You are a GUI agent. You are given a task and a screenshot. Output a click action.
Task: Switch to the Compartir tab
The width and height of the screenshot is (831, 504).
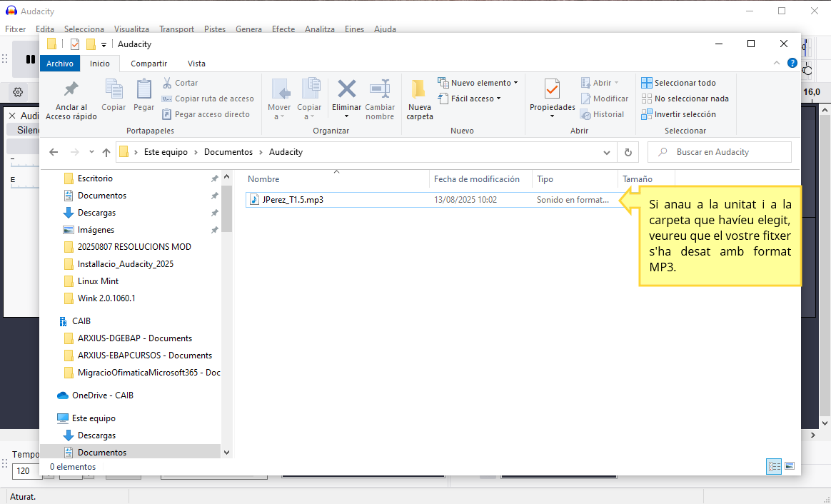pos(149,64)
